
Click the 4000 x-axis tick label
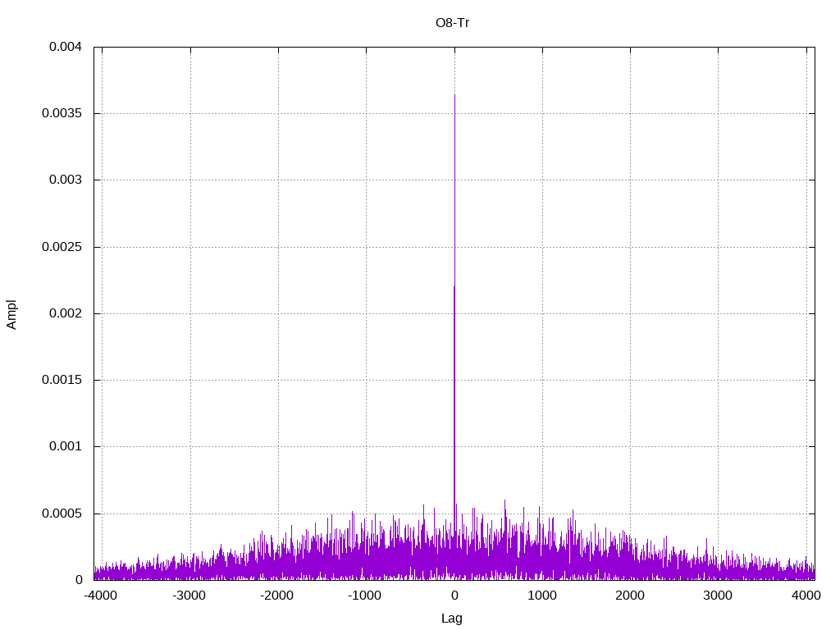(x=806, y=596)
